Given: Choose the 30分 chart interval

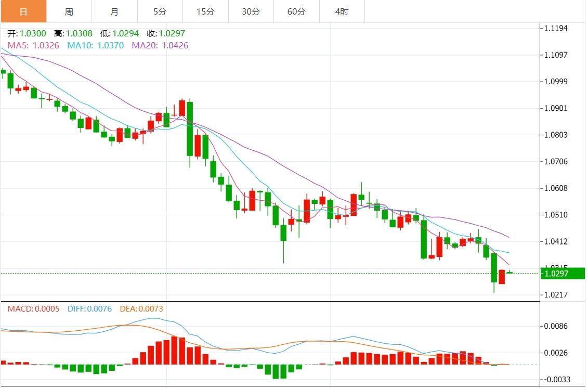Looking at the screenshot, I should point(251,11).
